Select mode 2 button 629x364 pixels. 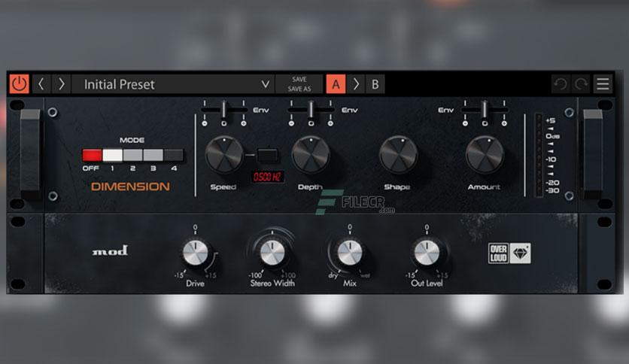click(x=132, y=155)
